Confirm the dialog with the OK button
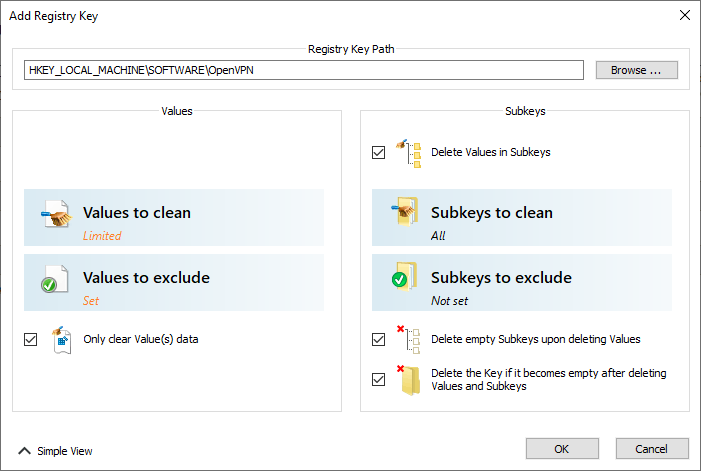701x471 pixels. point(562,449)
